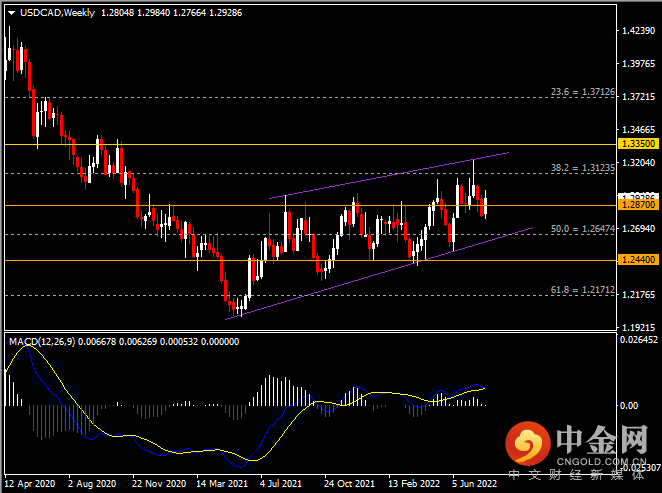
Task: Click the 13 Feb 2022 date label
Action: click(414, 484)
